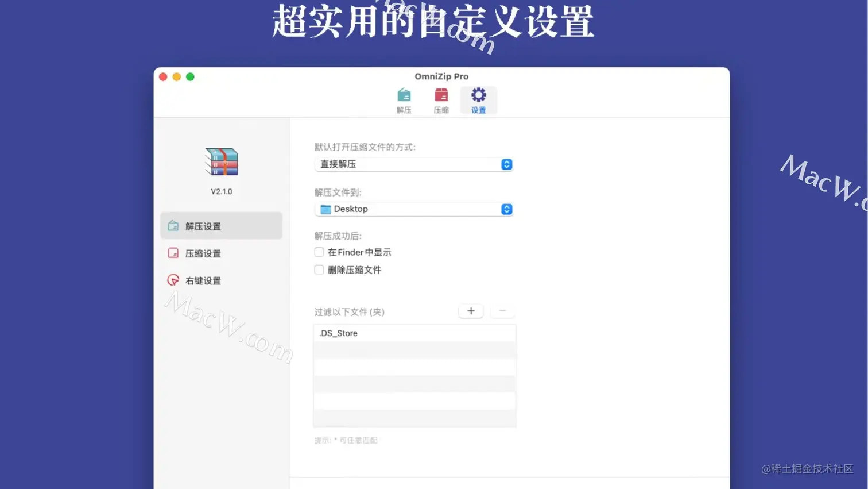This screenshot has width=868, height=489.
Task: Remove filter entry with minus button
Action: [502, 311]
